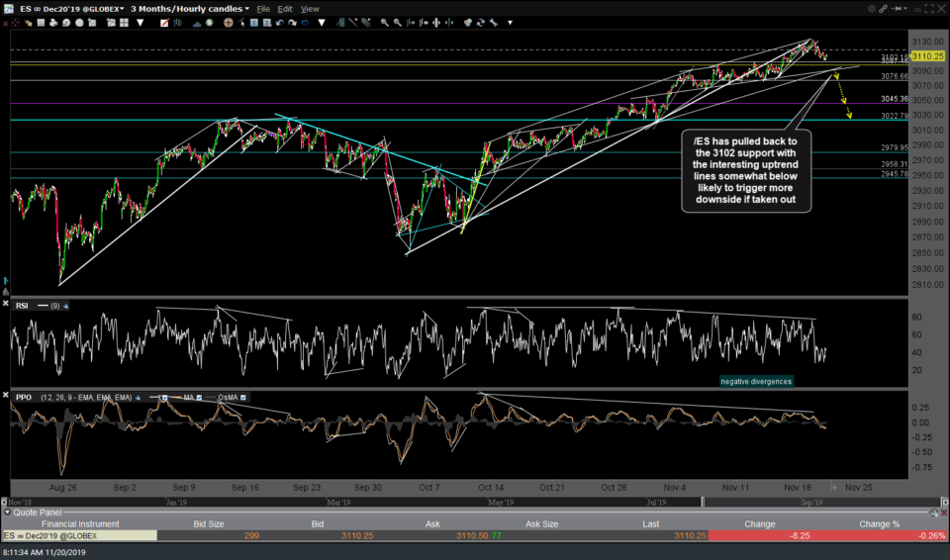Screen dimensions: 950x560
Task: Click the chain link icon at top right
Action: 883,9
